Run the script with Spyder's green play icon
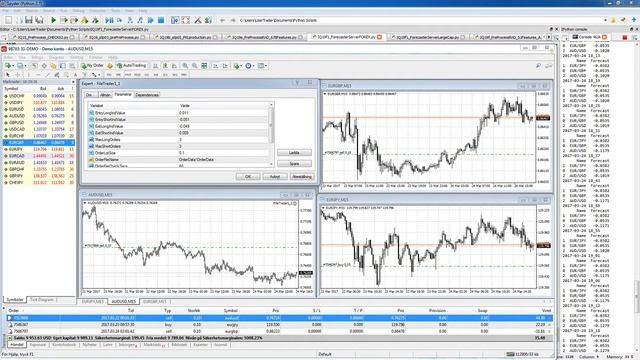 coord(53,20)
